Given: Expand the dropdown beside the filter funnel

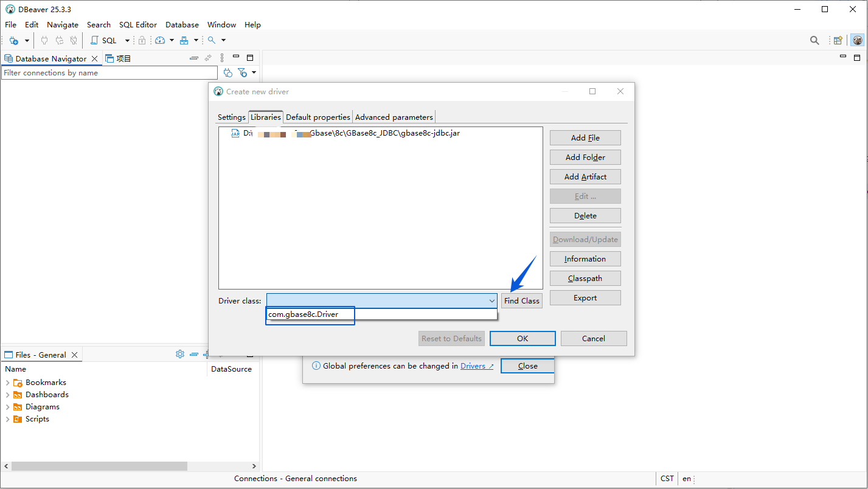Looking at the screenshot, I should (254, 73).
